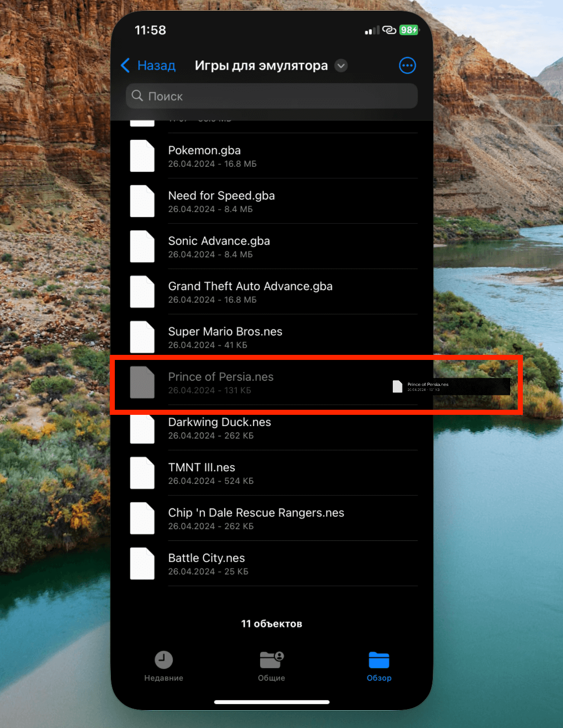Tap the Battle City.nes file icon
The image size is (563, 728).
(142, 563)
